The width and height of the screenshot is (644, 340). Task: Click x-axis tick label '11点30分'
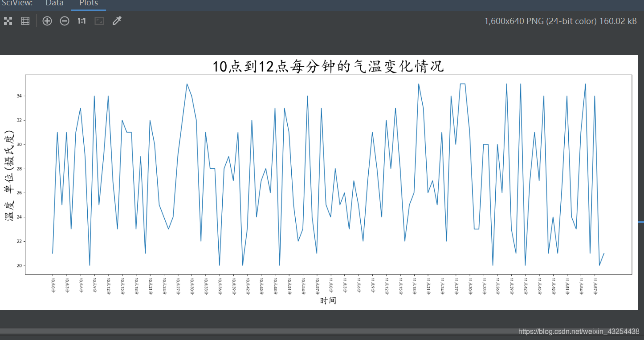(470, 287)
